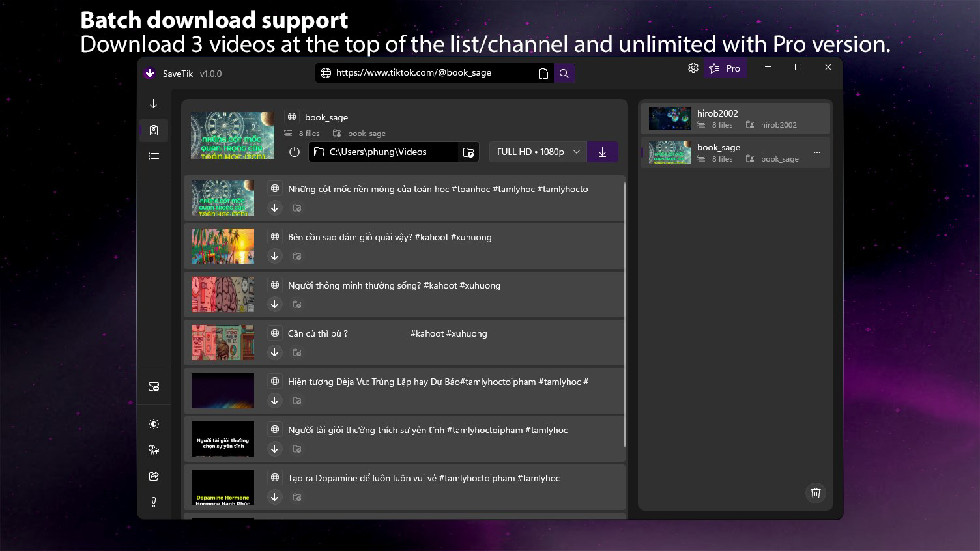
Task: Open the web link for "Cần cù thì bù"
Action: coord(275,333)
